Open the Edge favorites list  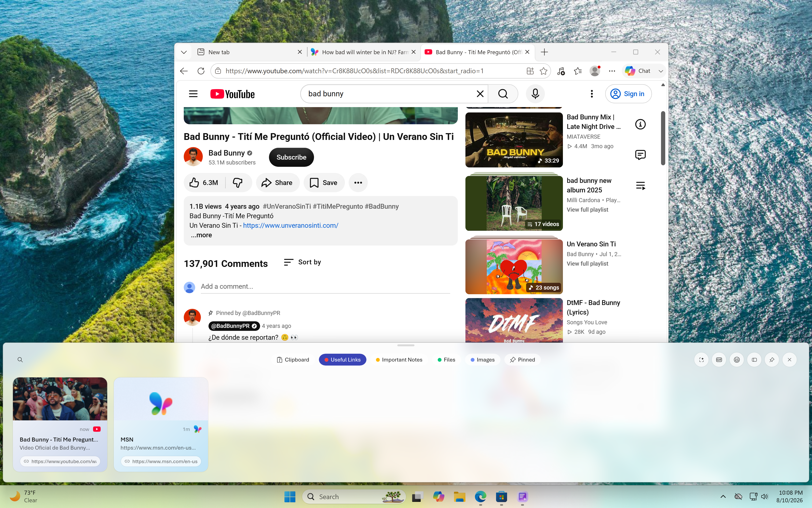[578, 71]
